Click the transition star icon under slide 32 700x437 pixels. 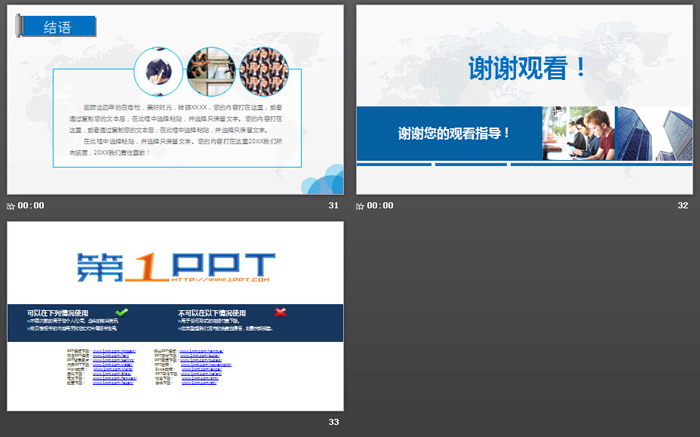tap(360, 206)
